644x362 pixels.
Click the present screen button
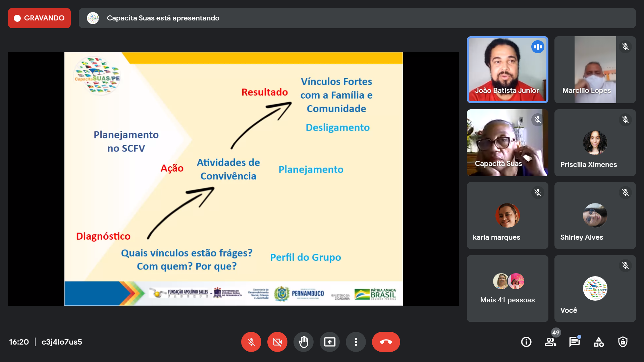point(329,342)
